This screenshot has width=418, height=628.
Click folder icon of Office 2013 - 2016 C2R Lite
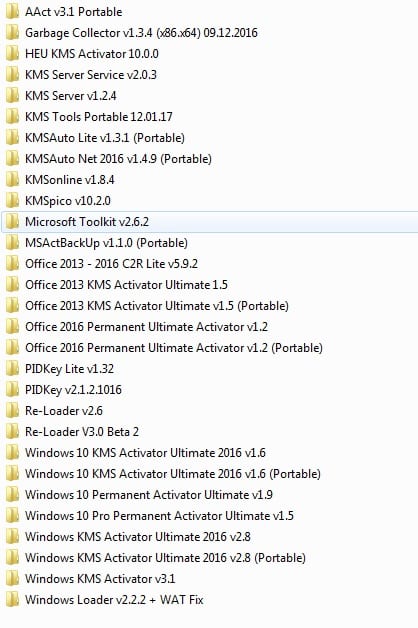coord(12,264)
